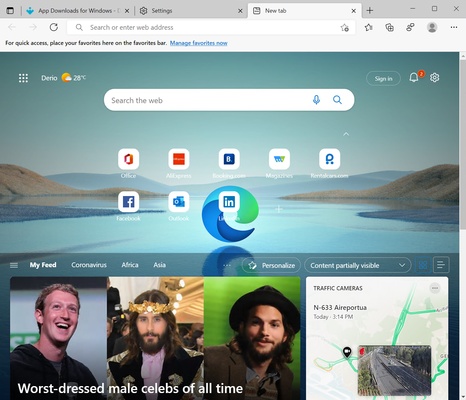Open the Rentalcars.com quick link
Viewport: 466px width, 400px height.
329,164
